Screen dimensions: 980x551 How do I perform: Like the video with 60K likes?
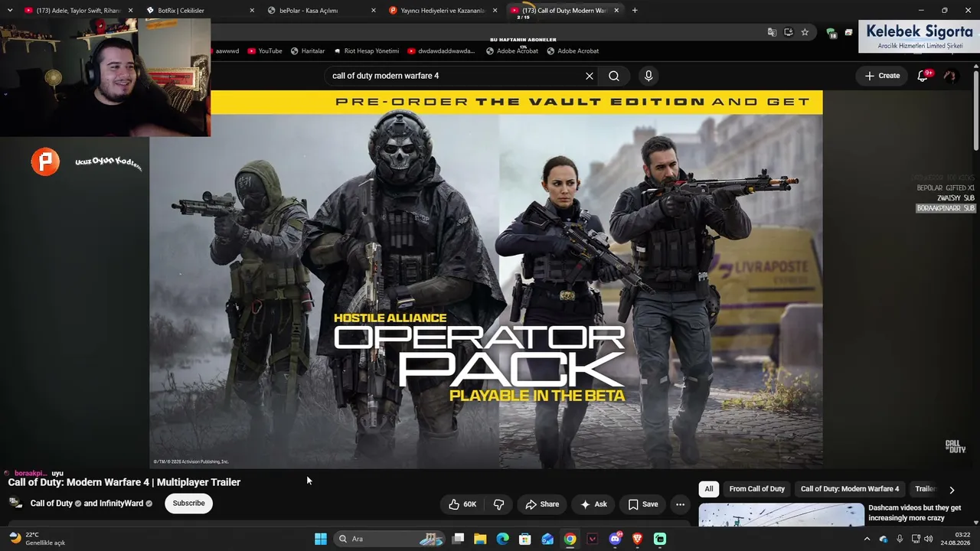tap(462, 504)
